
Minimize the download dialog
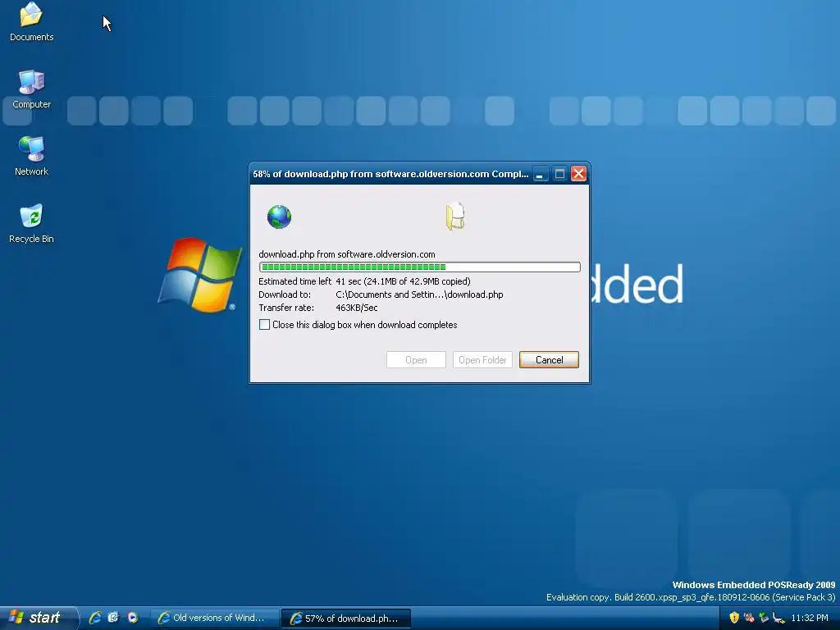point(541,174)
